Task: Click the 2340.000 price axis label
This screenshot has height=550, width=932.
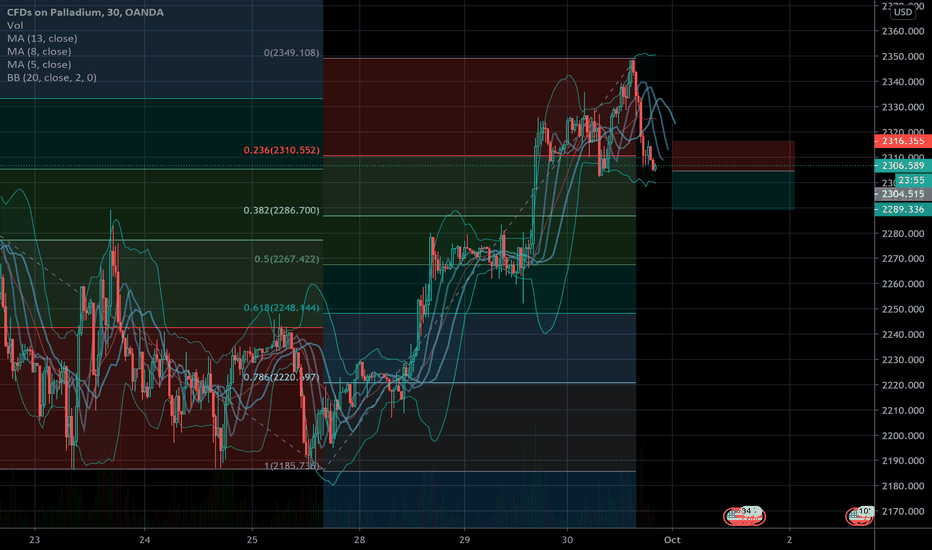Action: pyautogui.click(x=903, y=82)
